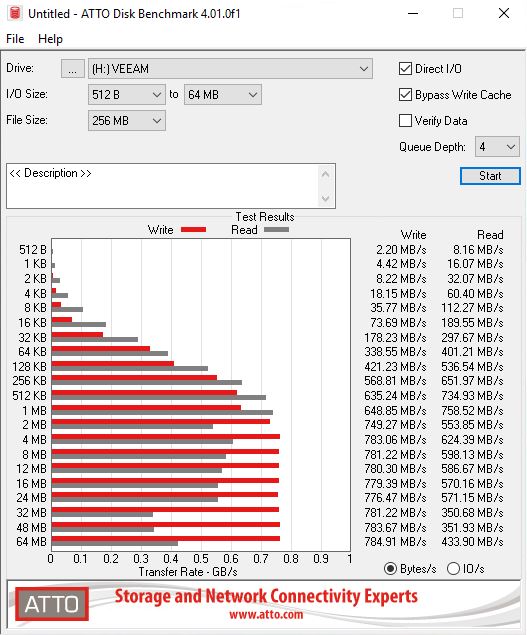Click the ATTO Disk Benchmark title bar icon
Image resolution: width=527 pixels, height=635 pixels.
[x=15, y=13]
